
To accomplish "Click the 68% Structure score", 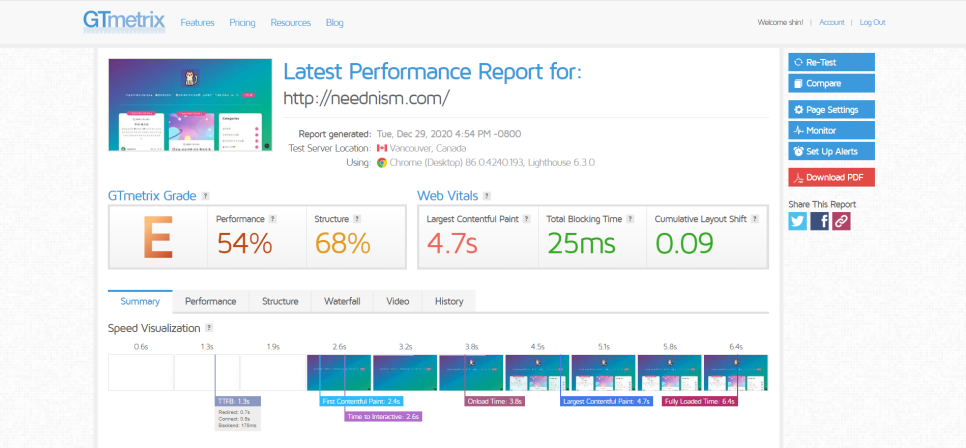I will pyautogui.click(x=343, y=243).
